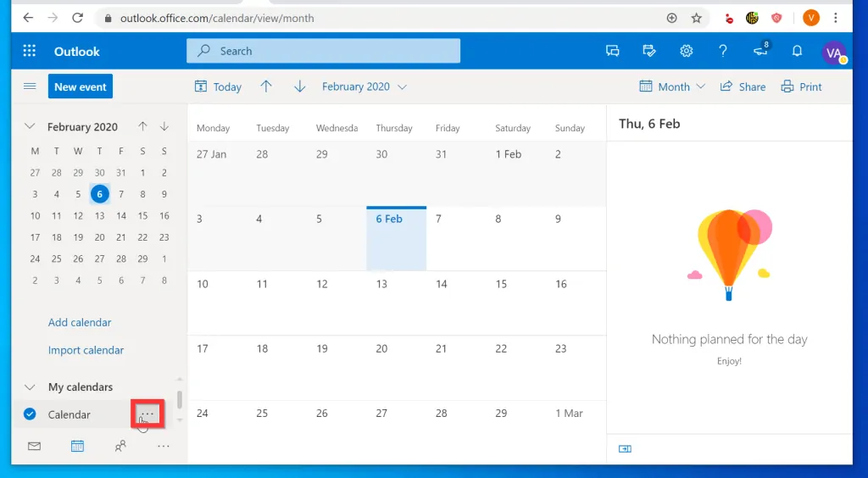The image size is (868, 478).
Task: Expand the February 2020 dropdown in toolbar
Action: pyautogui.click(x=364, y=86)
